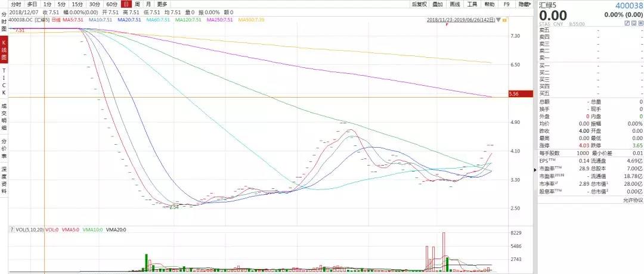Click the middle small icon under stock code
644x274 pixels.
click(633, 22)
